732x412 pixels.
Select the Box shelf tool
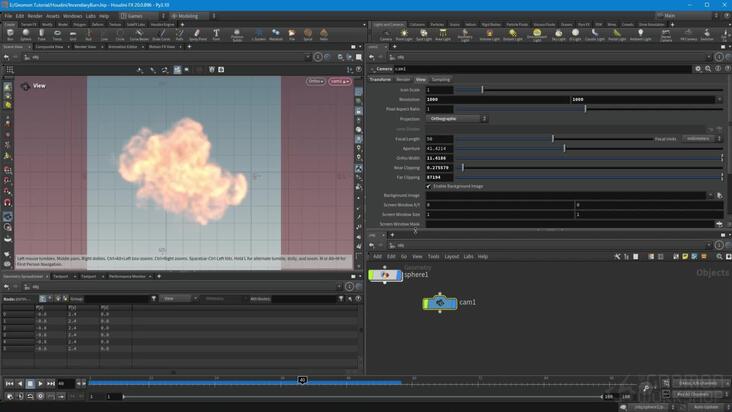[x=10, y=35]
